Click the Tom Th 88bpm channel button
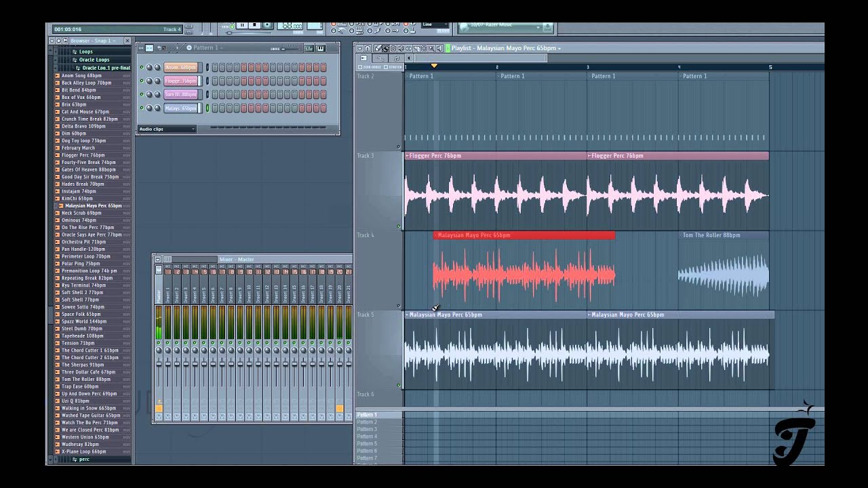 pyautogui.click(x=180, y=94)
